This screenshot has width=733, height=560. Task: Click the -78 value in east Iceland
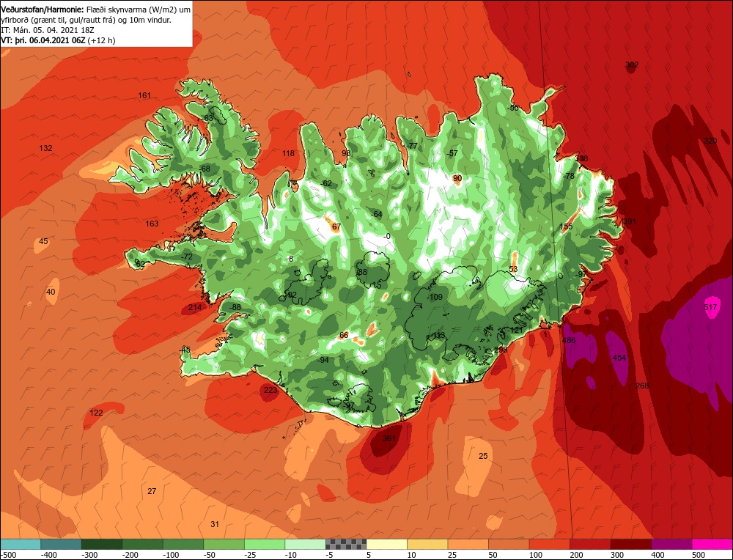click(568, 176)
